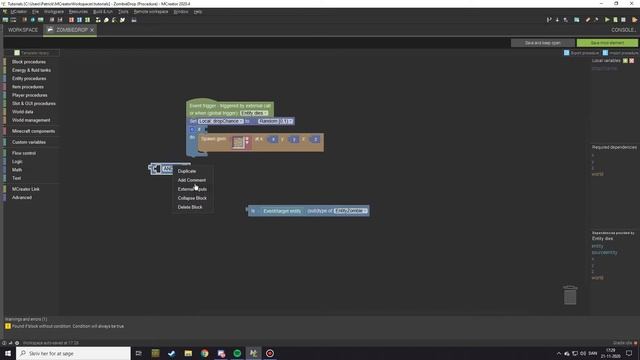The image size is (640, 360).
Task: Click the warning icon in errors panel
Action: coord(8,326)
